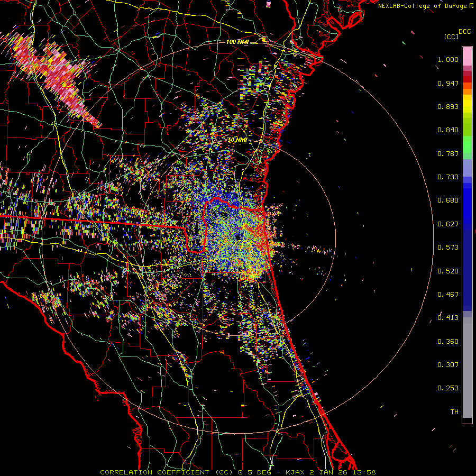The image size is (476, 476).
Task: Click the 0.573 color scale value
Action: pos(448,248)
